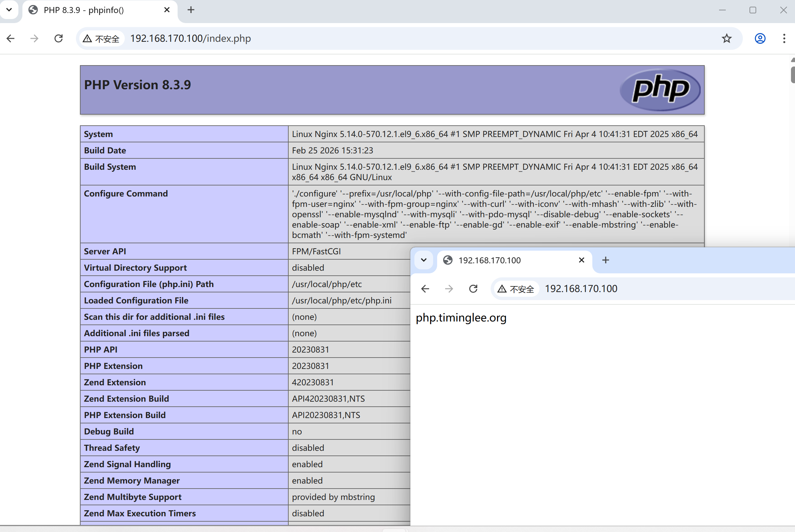This screenshot has width=795, height=532.
Task: Bookmark this page with the star icon
Action: 726,38
